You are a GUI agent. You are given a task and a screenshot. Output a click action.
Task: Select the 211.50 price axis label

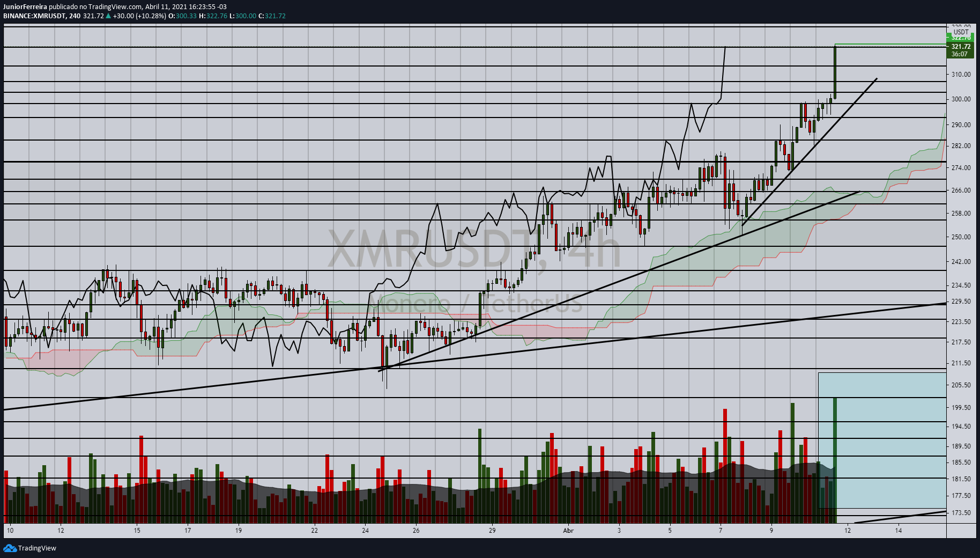pyautogui.click(x=961, y=363)
